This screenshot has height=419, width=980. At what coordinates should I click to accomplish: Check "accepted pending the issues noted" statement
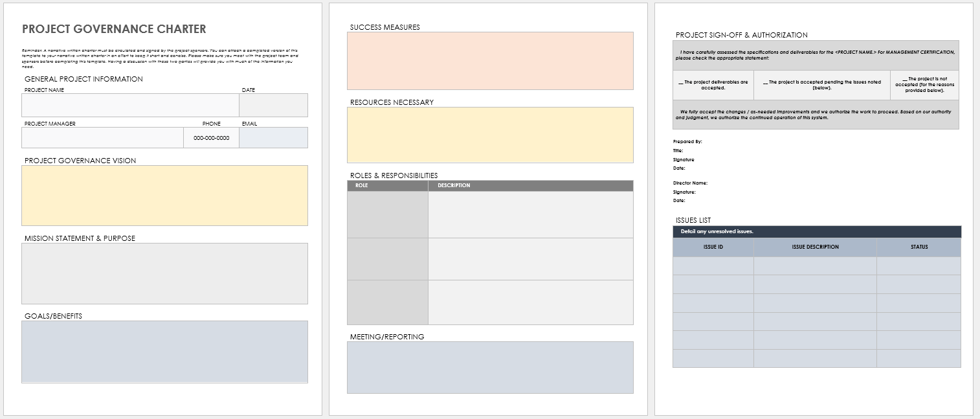pos(821,85)
